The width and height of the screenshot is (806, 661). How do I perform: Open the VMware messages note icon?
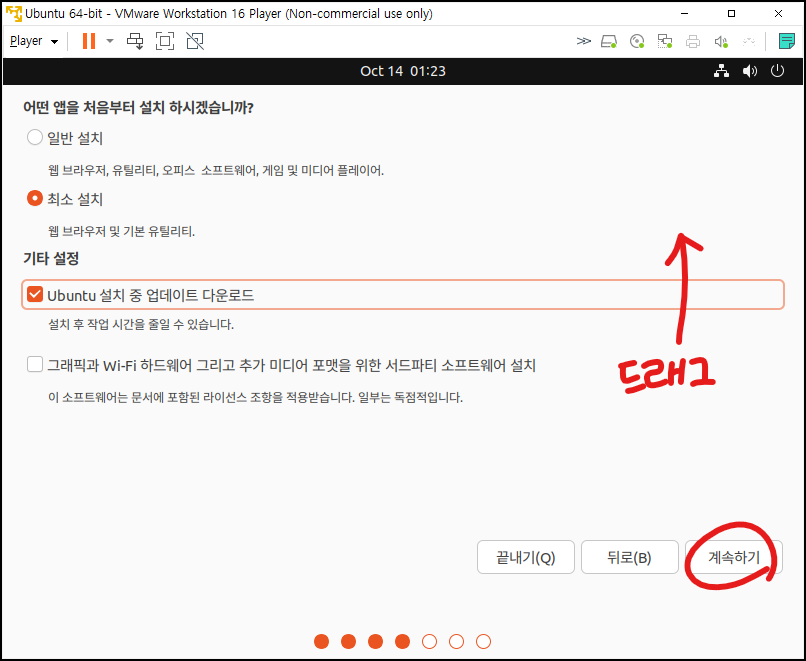point(786,41)
